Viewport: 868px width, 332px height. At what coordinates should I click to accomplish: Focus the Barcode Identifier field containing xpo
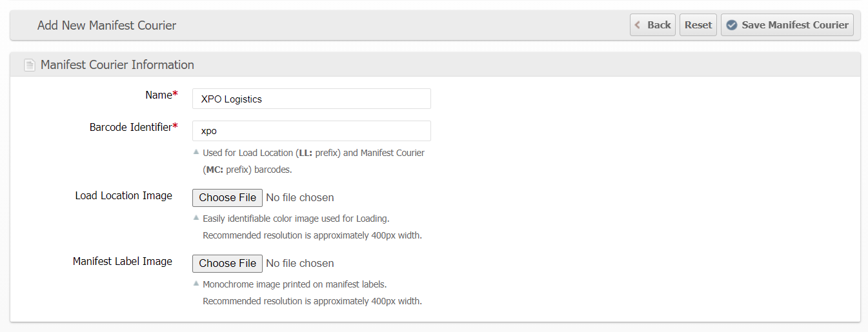pyautogui.click(x=311, y=131)
